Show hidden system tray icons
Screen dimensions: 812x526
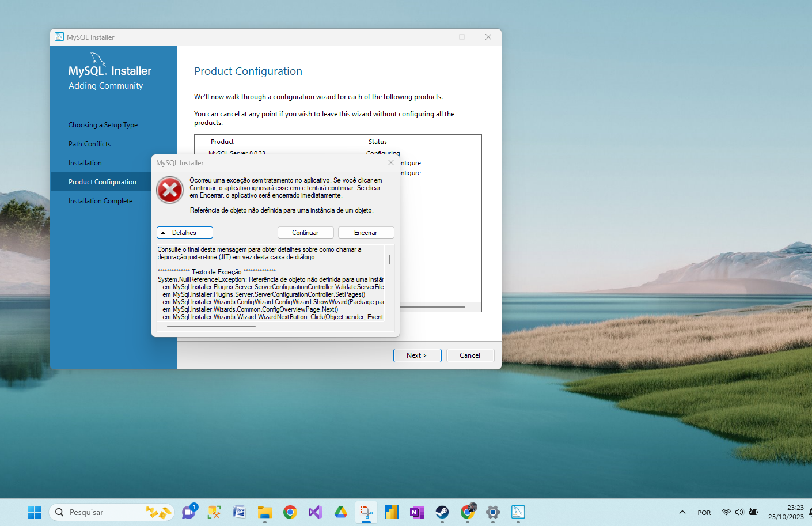(x=682, y=512)
